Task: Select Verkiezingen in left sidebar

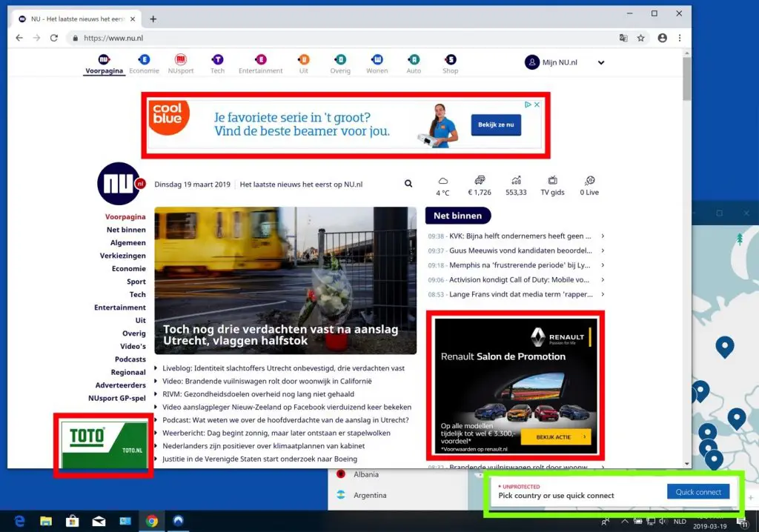Action: 122,256
